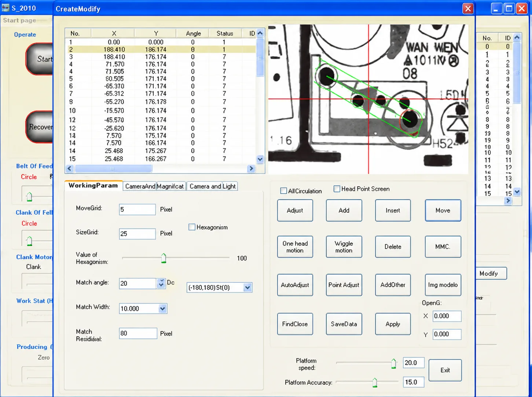The width and height of the screenshot is (532, 397).
Task: Click the Move button
Action: (443, 211)
